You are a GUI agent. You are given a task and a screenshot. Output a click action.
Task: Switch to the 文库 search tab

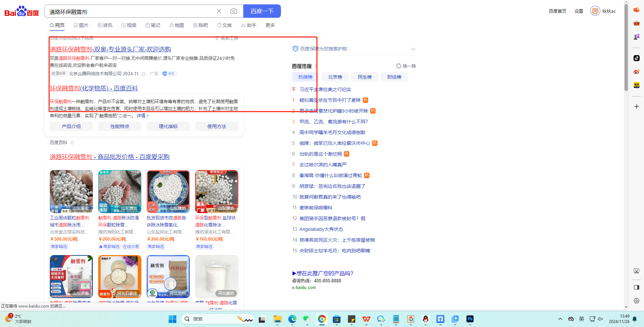pos(224,25)
